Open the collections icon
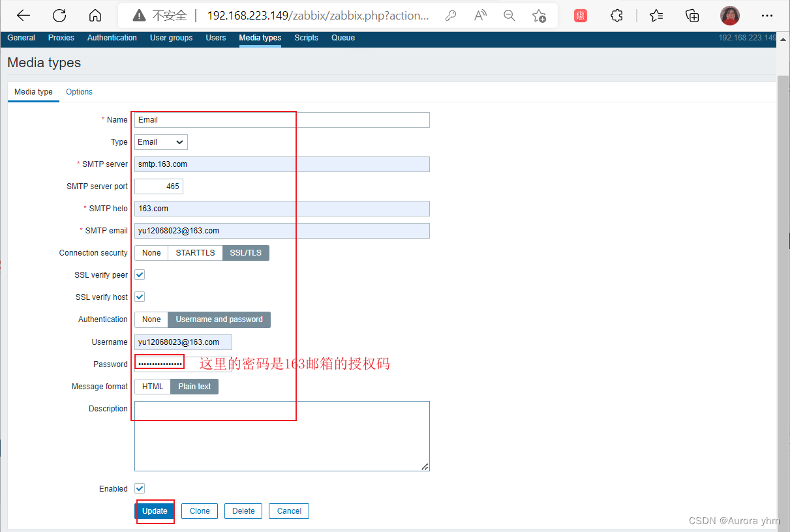The height and width of the screenshot is (532, 790). [692, 16]
